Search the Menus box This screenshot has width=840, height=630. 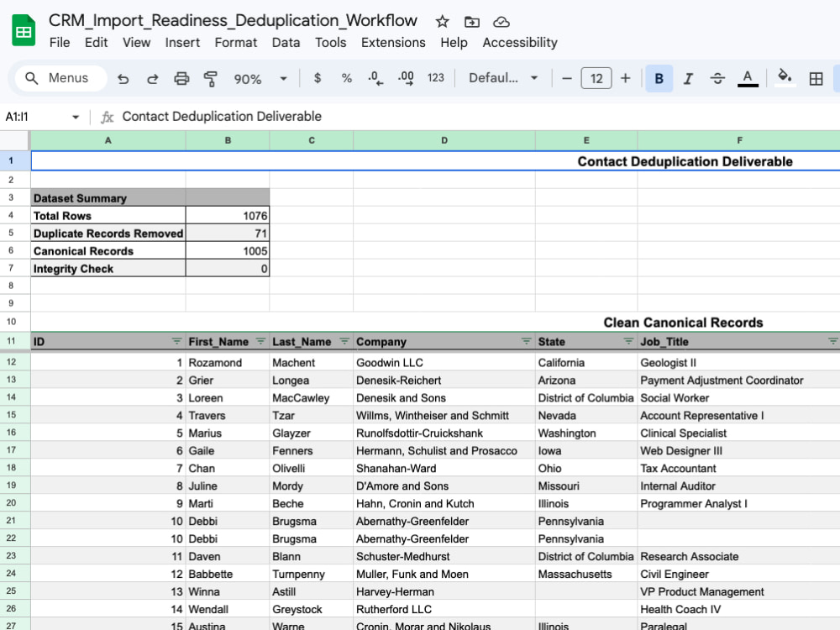60,78
